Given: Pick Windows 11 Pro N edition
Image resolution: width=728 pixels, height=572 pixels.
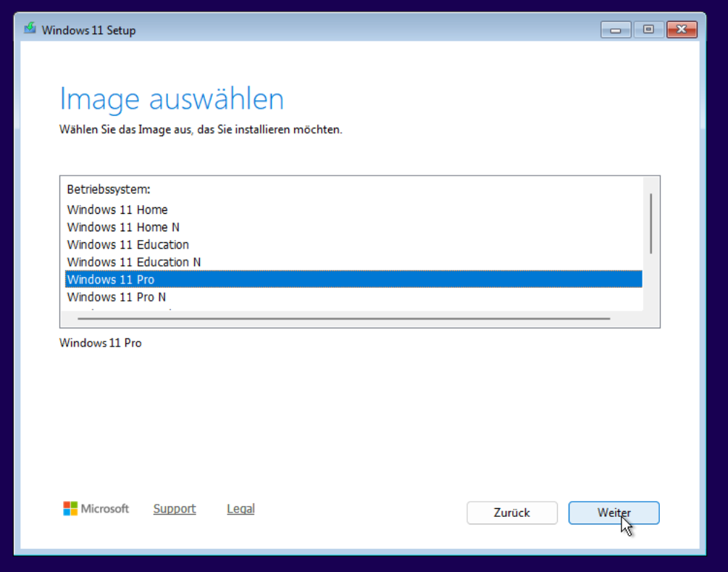Looking at the screenshot, I should tap(353, 297).
